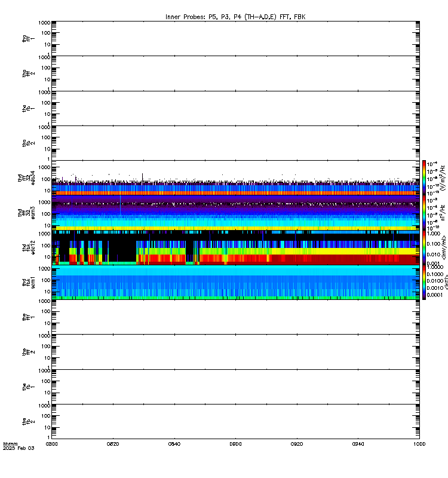Click the '<|nT|>' color bar unit label
This screenshot has width=448, height=478.
click(x=446, y=282)
